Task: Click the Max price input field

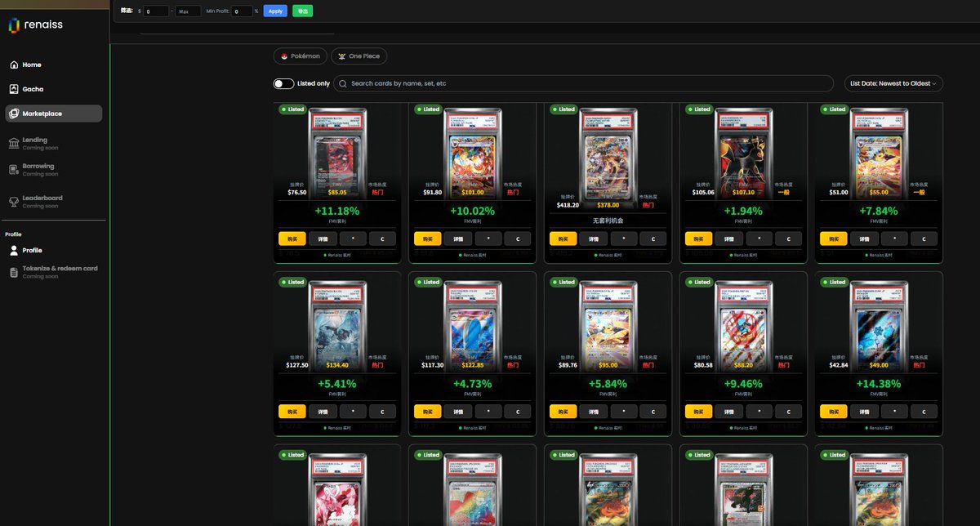Action: point(189,11)
